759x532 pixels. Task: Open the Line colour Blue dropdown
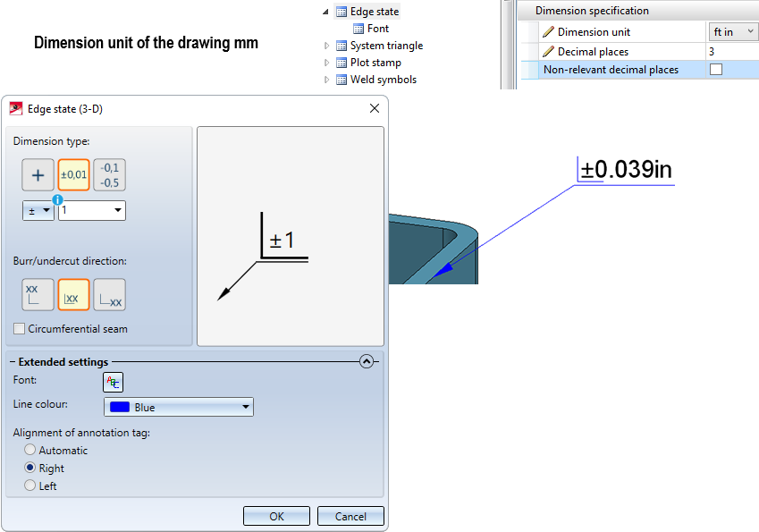179,407
